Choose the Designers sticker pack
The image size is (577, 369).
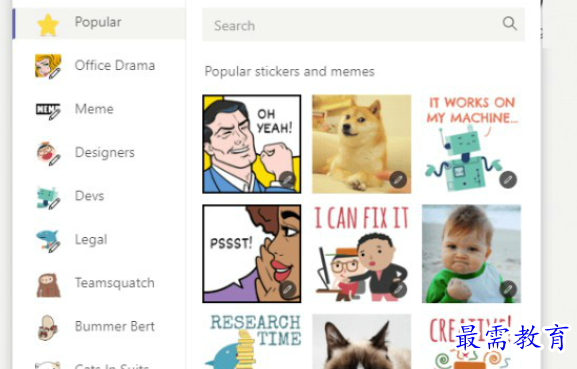coord(99,153)
